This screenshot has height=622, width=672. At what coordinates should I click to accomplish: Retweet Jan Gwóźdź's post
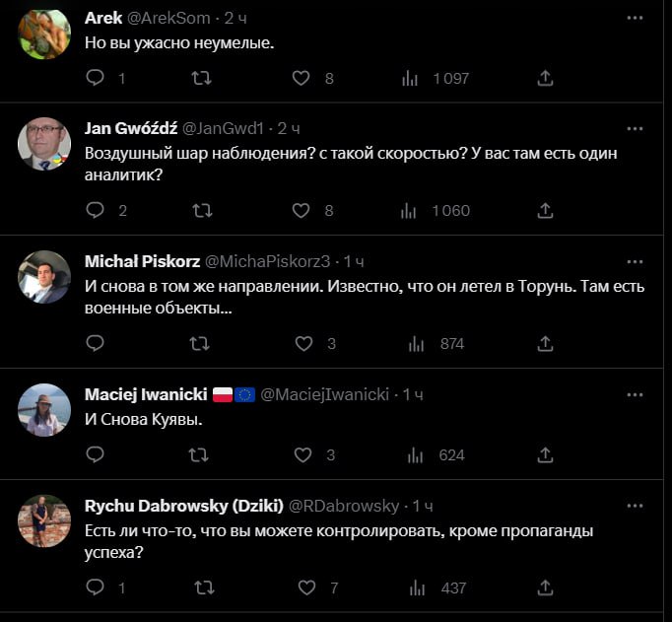[x=201, y=210]
